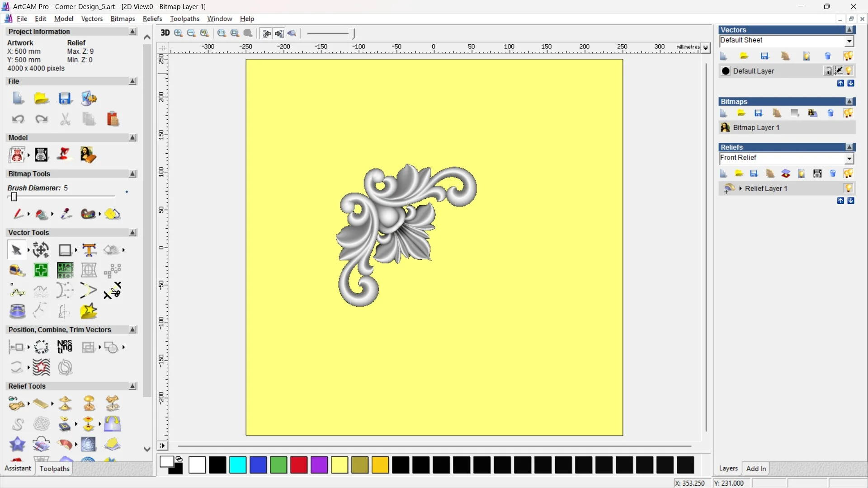Click the Paste clipboard icon
868x488 pixels.
point(113,119)
